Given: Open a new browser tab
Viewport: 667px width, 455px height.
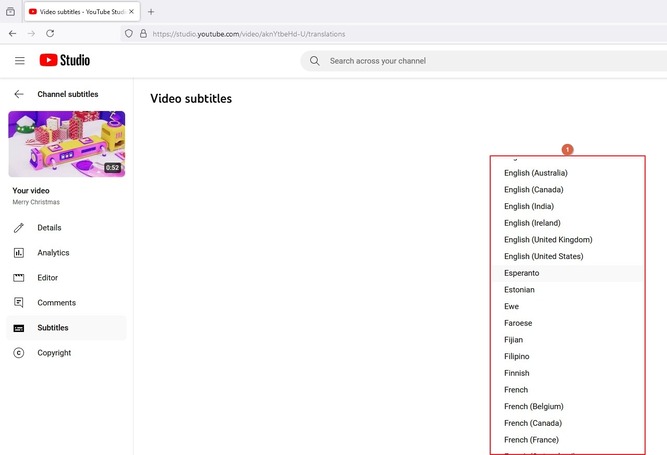Looking at the screenshot, I should (151, 12).
